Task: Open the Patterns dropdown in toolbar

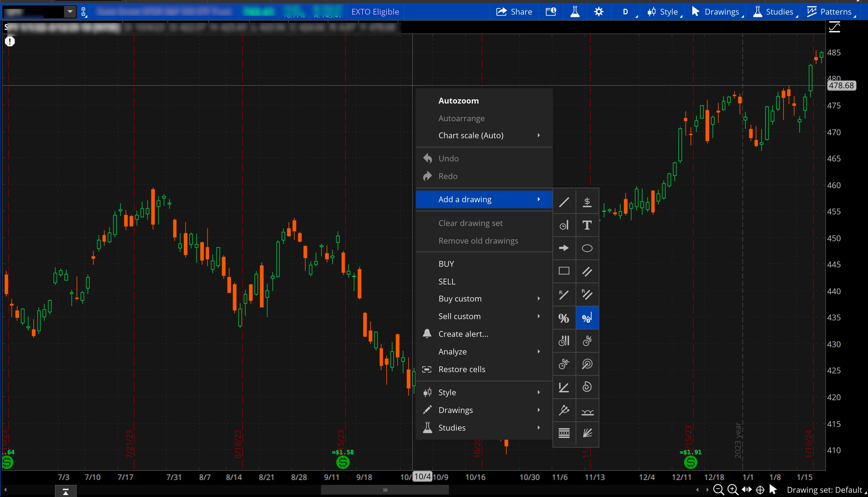Action: pos(831,12)
